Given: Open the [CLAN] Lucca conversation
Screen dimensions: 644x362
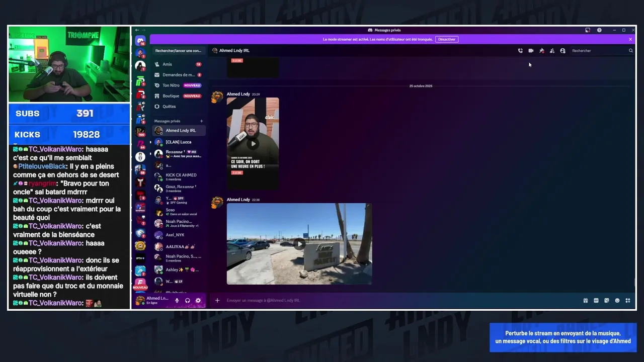Looking at the screenshot, I should pyautogui.click(x=179, y=142).
